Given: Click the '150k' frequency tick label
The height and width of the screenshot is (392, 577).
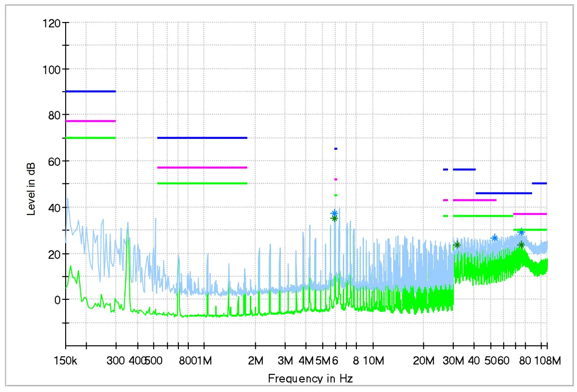Looking at the screenshot, I should pos(66,361).
